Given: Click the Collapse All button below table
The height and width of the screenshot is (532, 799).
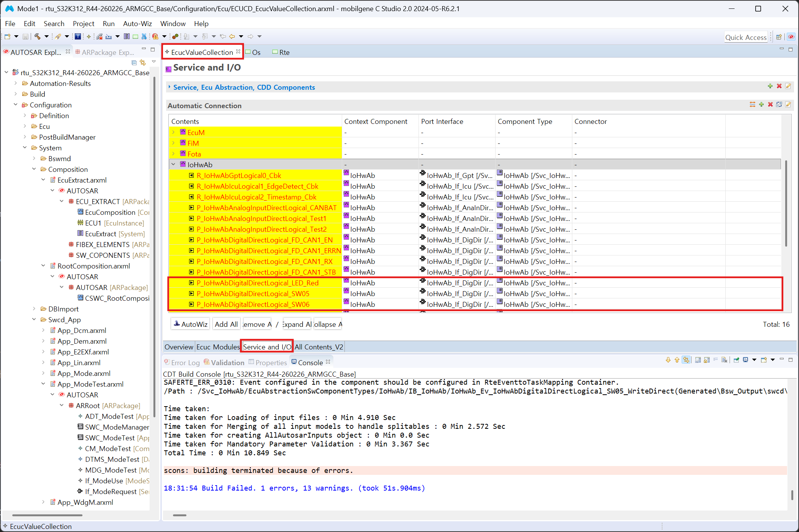Looking at the screenshot, I should coord(328,324).
